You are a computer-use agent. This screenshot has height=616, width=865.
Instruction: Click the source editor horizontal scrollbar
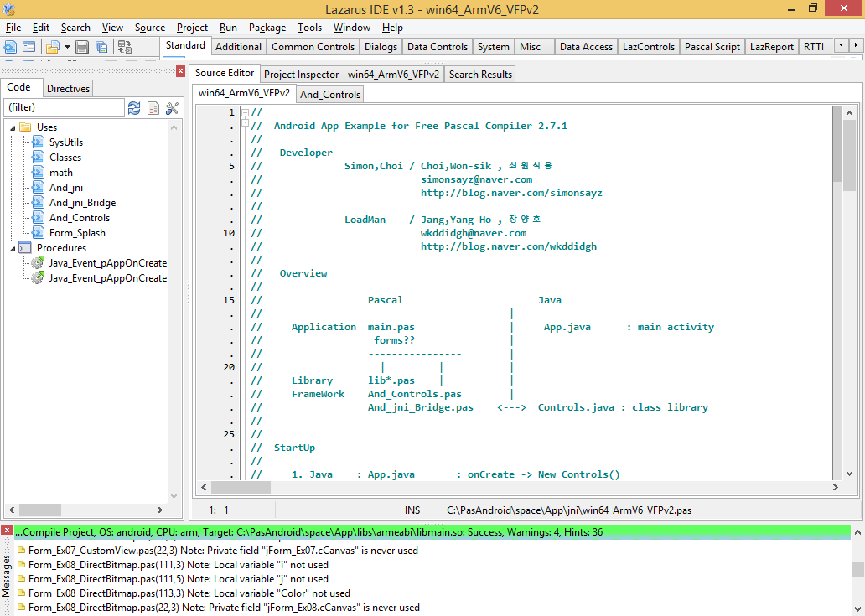pos(503,487)
